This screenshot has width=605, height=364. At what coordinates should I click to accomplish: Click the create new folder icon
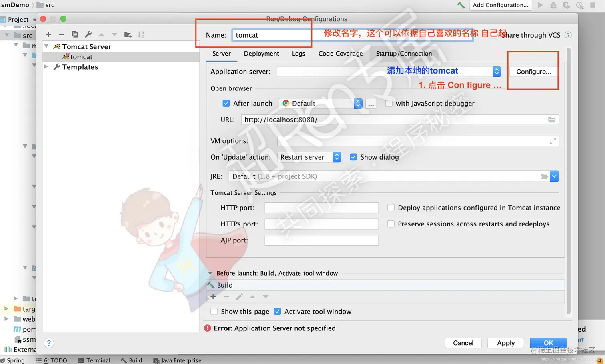[128, 34]
